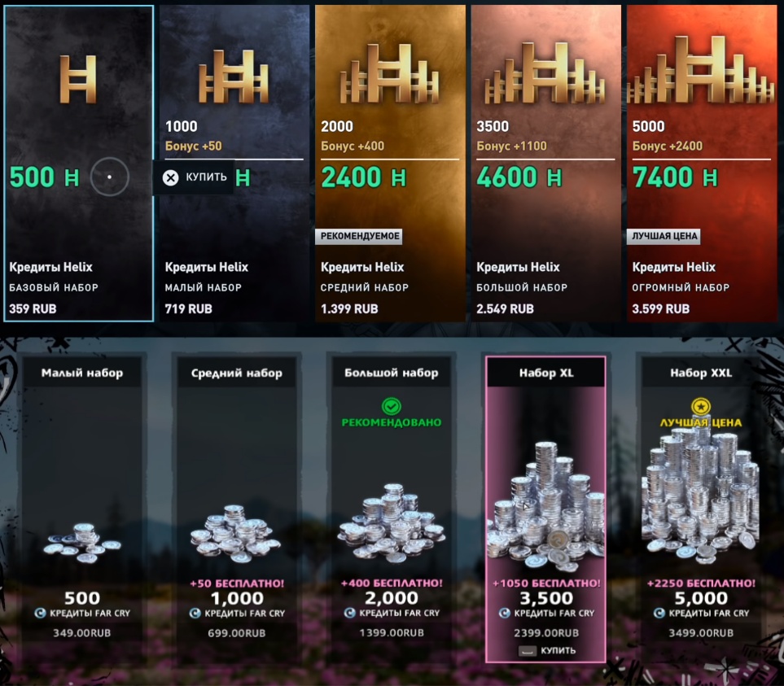The width and height of the screenshot is (784, 686).
Task: Click the green РЕКОМЕНДОВАНО checkmark icon
Action: [x=391, y=406]
